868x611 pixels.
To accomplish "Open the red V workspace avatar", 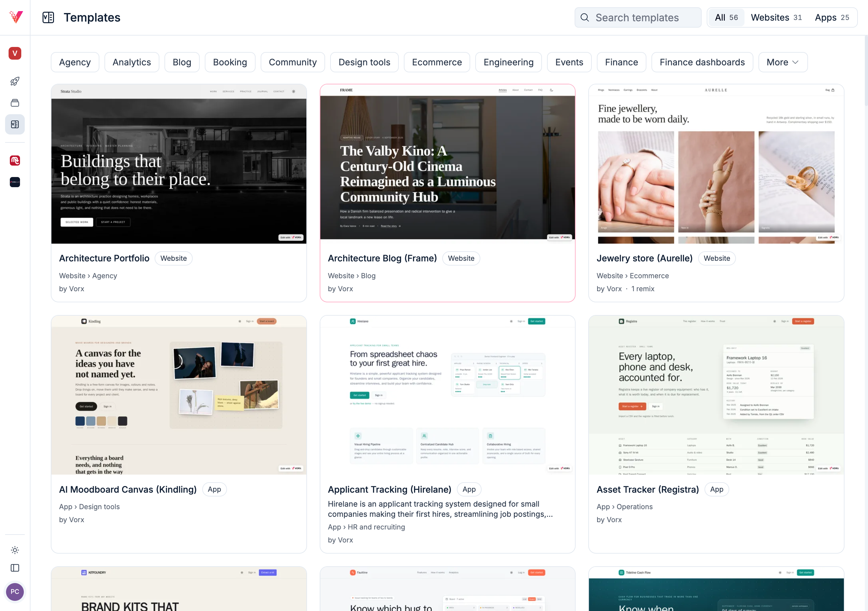I will pyautogui.click(x=15, y=53).
